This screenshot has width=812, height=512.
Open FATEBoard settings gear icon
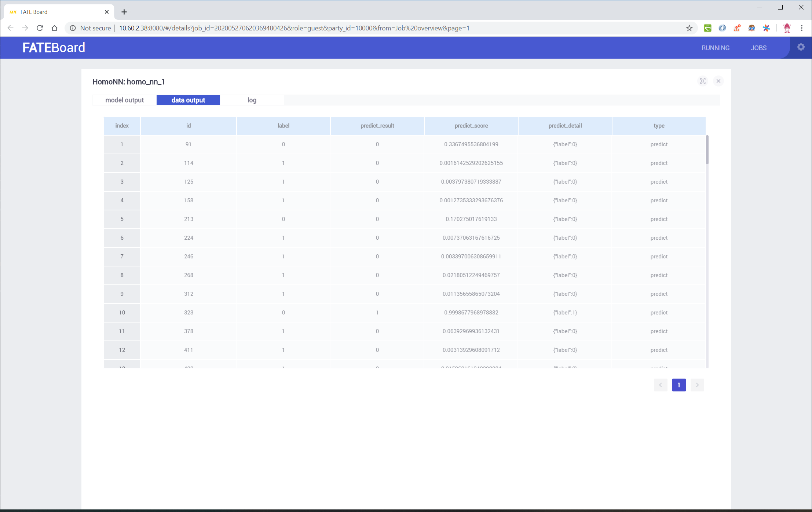(x=801, y=47)
